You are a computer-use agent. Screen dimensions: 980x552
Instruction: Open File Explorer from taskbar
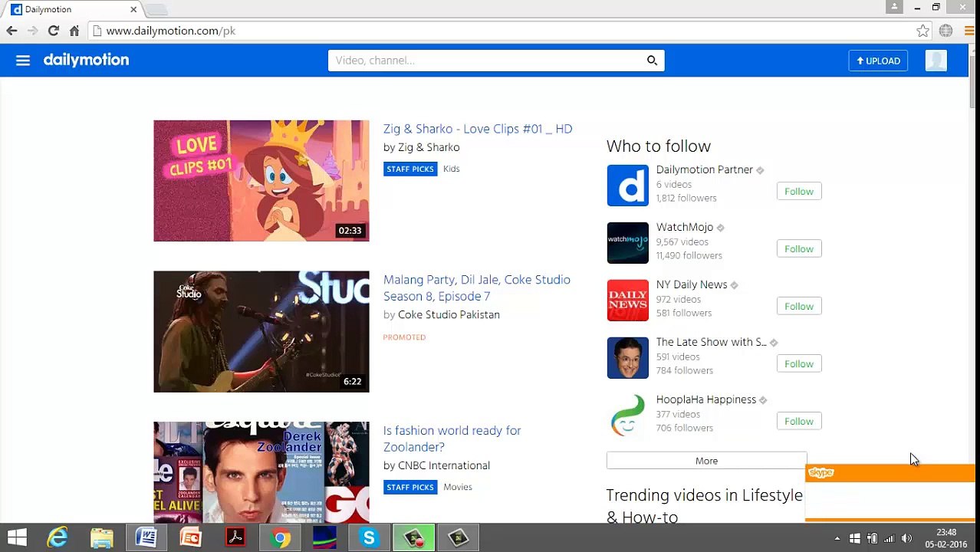point(102,537)
